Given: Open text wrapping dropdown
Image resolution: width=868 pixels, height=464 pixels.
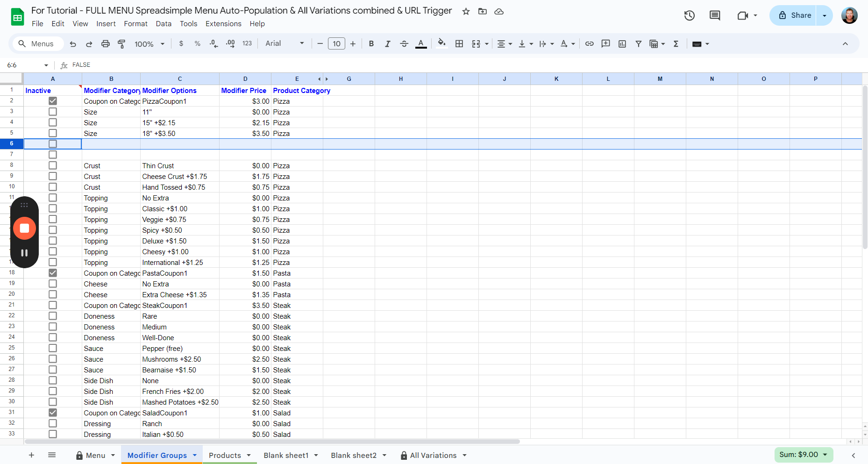Looking at the screenshot, I should click(546, 43).
